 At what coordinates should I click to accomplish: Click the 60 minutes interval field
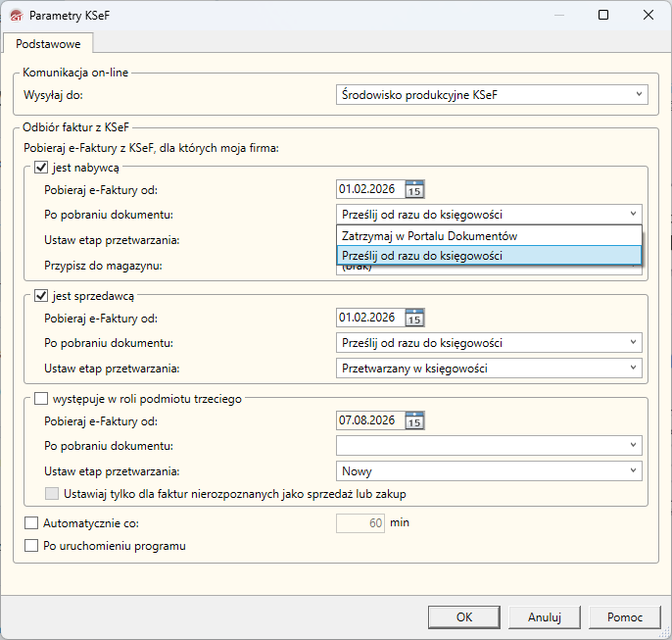pos(360,523)
